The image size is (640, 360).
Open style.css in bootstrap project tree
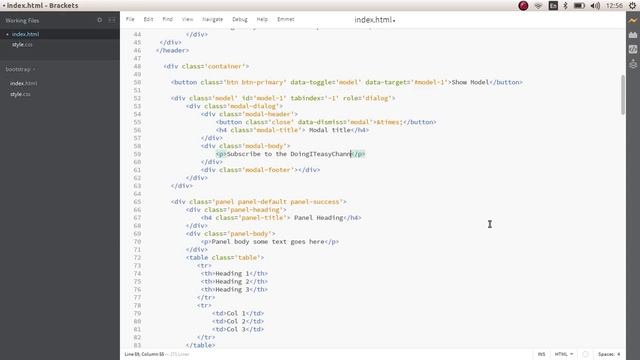click(20, 94)
